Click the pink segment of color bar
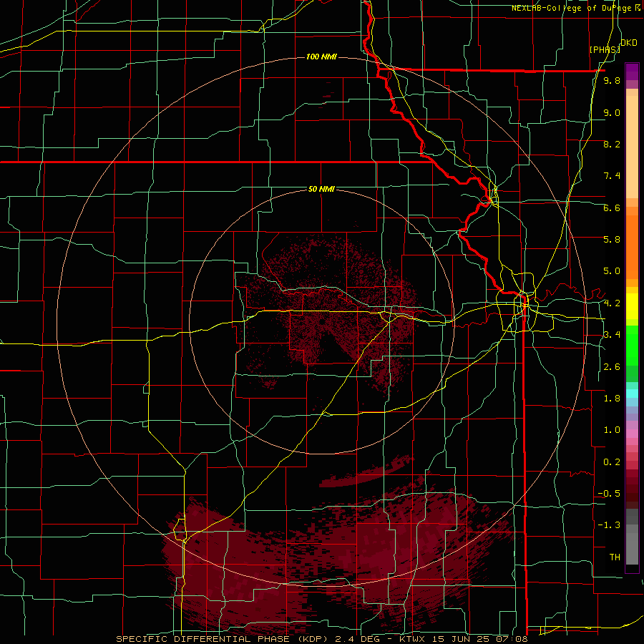The image size is (644, 644). [632, 434]
